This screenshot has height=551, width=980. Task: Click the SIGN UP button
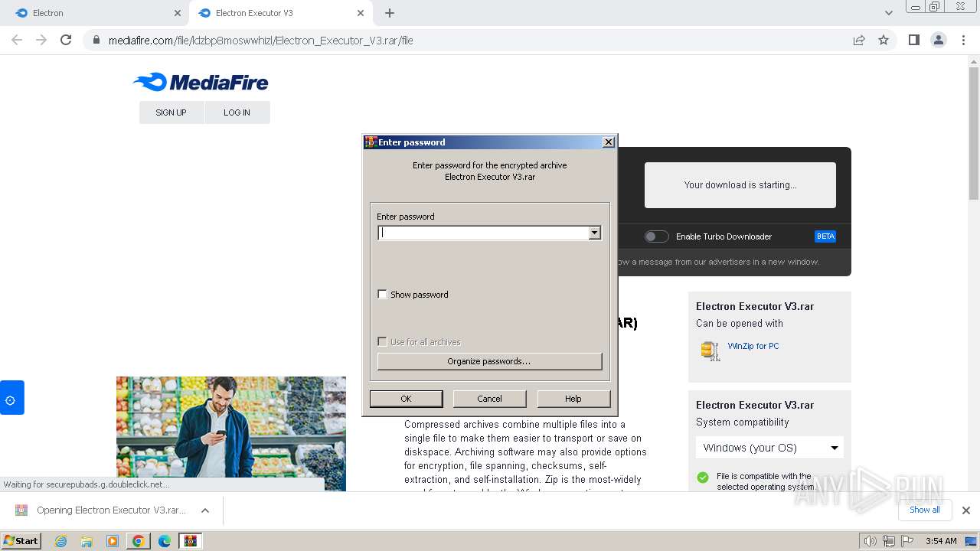(171, 112)
